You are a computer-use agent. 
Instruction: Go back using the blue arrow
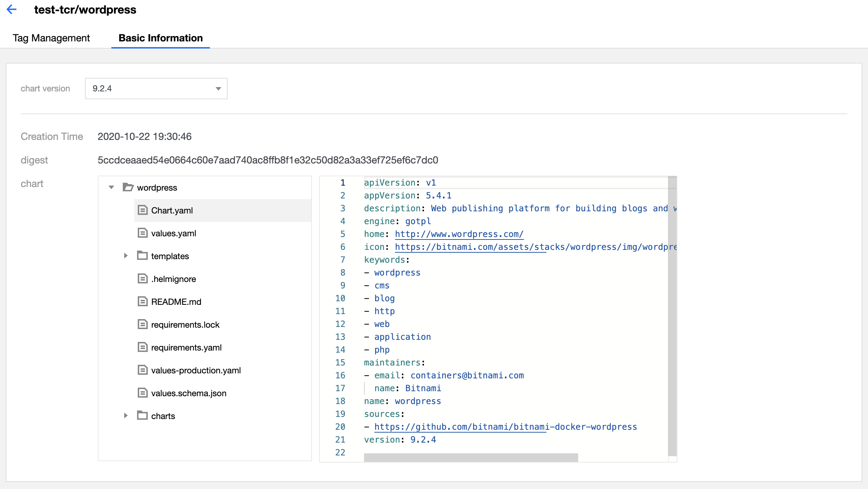point(12,9)
